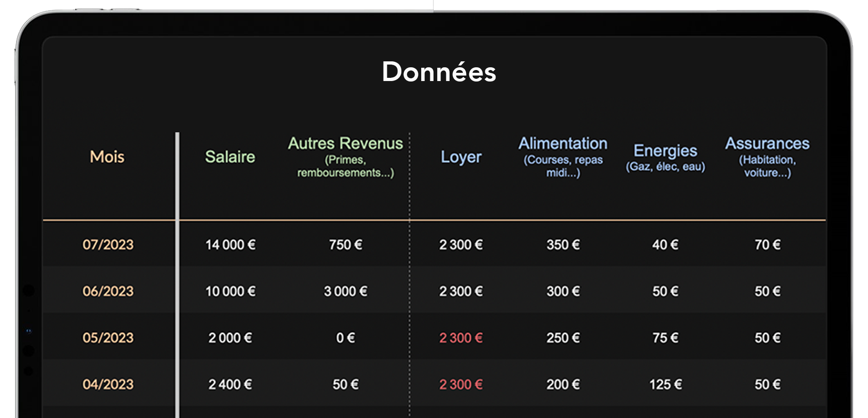Click the Assurances column header
Screen dimensions: 868x418
(767, 144)
